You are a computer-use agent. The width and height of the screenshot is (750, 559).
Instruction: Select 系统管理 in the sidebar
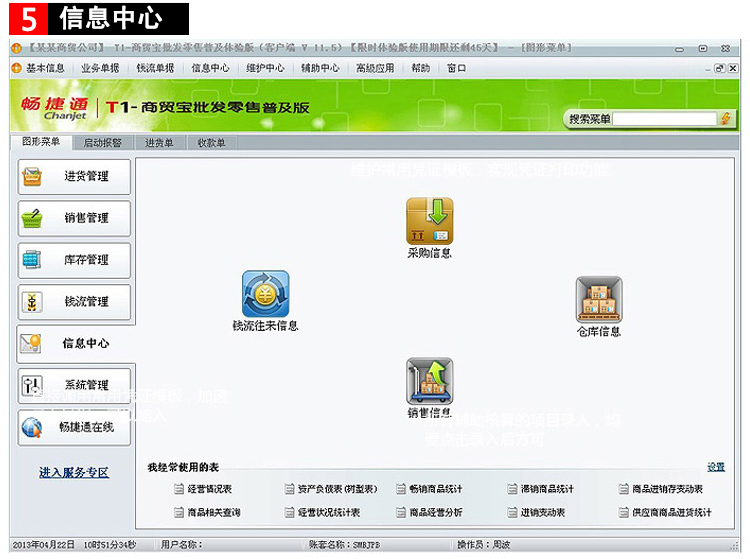click(x=74, y=385)
